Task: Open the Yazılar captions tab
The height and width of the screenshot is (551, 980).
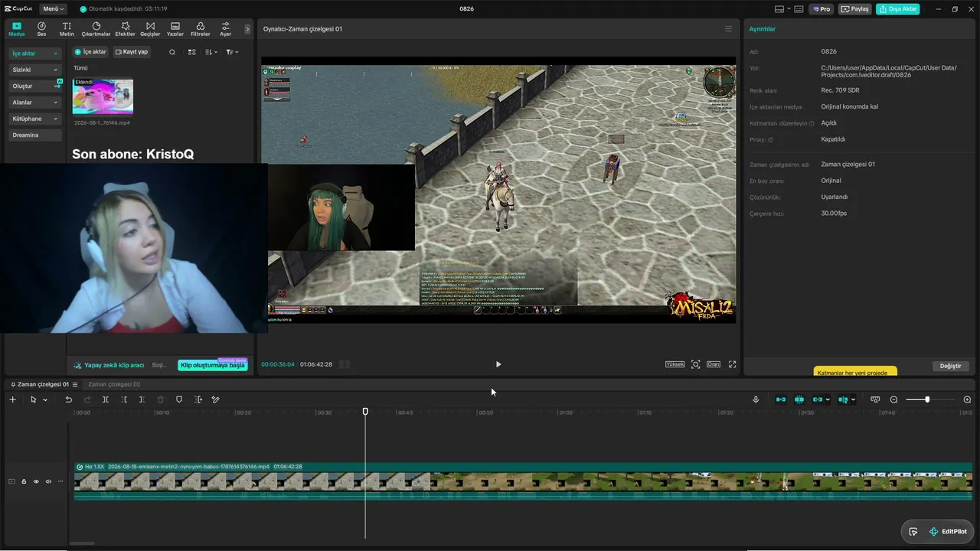Action: pyautogui.click(x=175, y=29)
